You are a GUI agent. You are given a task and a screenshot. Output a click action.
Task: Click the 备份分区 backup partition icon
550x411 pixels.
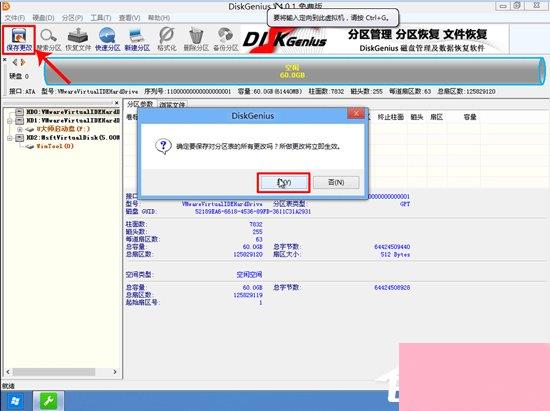pyautogui.click(x=226, y=39)
